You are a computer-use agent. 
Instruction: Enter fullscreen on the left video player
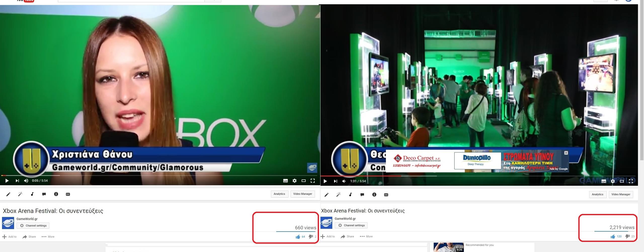313,181
